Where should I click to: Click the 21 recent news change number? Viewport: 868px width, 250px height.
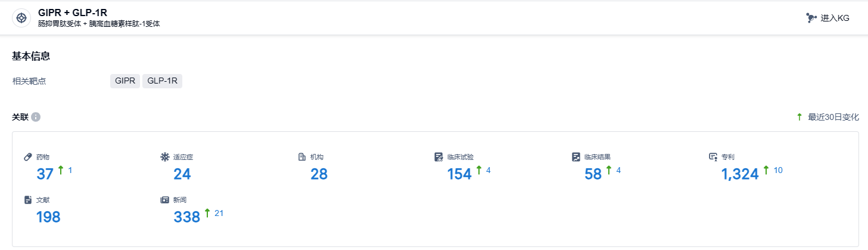pos(219,213)
